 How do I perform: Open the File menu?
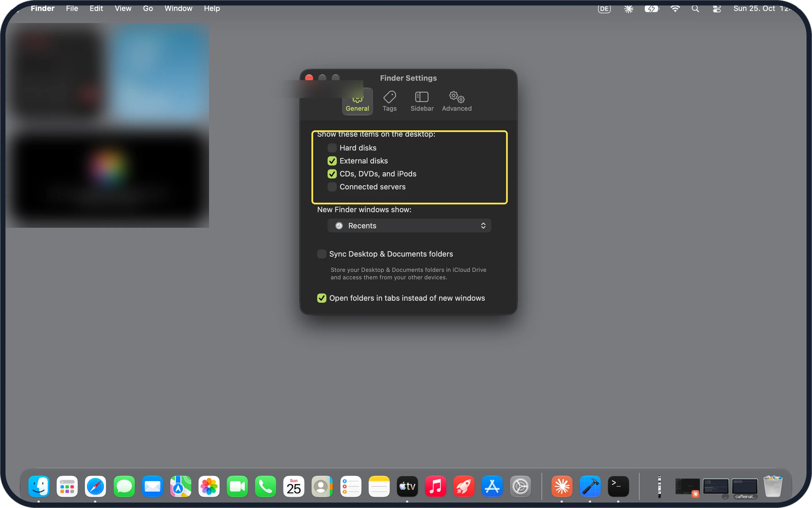coord(72,8)
